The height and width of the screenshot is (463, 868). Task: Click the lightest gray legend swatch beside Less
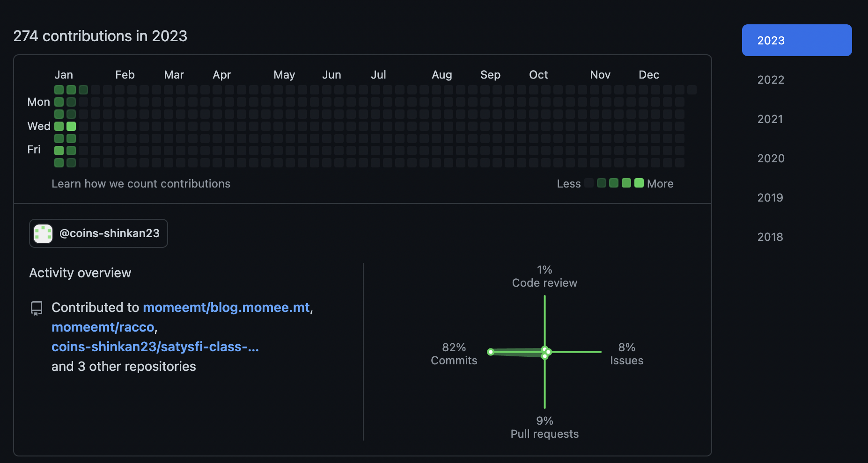tap(589, 183)
